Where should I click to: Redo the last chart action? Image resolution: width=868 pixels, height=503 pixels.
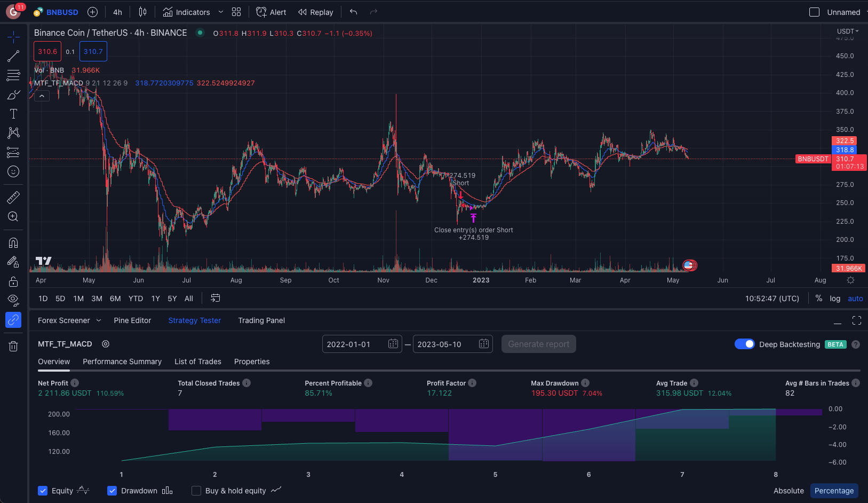coord(373,12)
